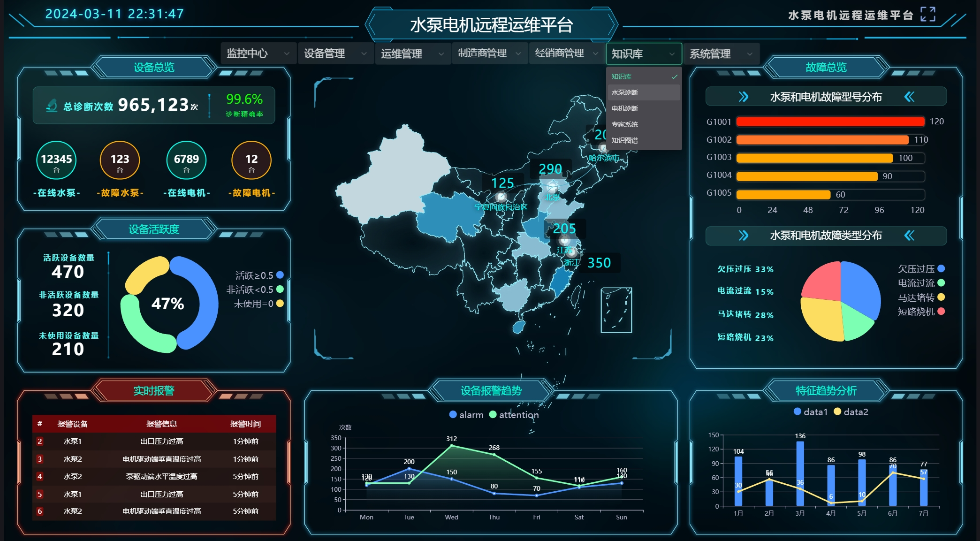This screenshot has width=980, height=541.
Task: Click the 宁夏回族自治区 map marker
Action: pos(501,197)
